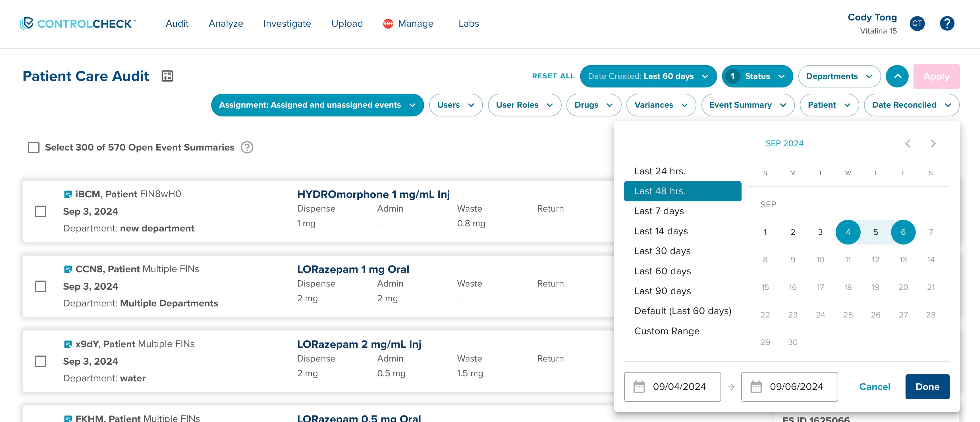Go to Labs
980x422 pixels.
point(468,24)
